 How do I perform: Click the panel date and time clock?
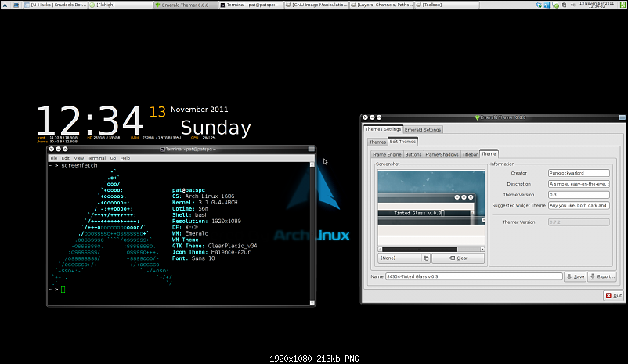(x=597, y=5)
